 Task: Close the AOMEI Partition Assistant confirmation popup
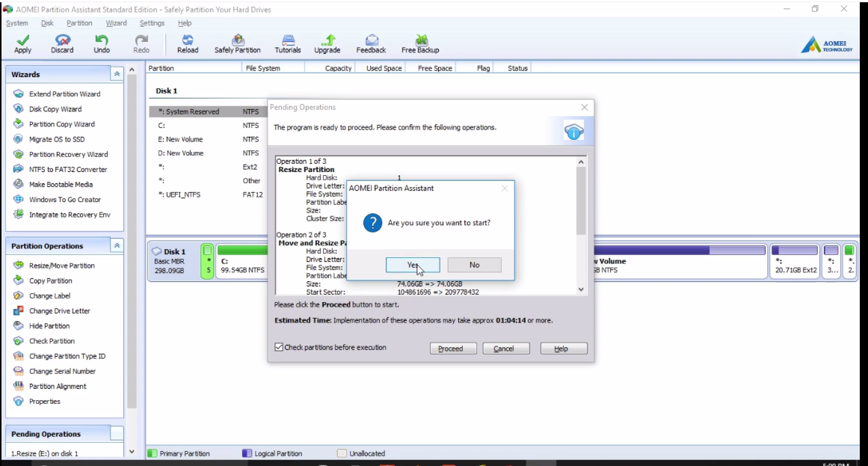click(x=505, y=188)
